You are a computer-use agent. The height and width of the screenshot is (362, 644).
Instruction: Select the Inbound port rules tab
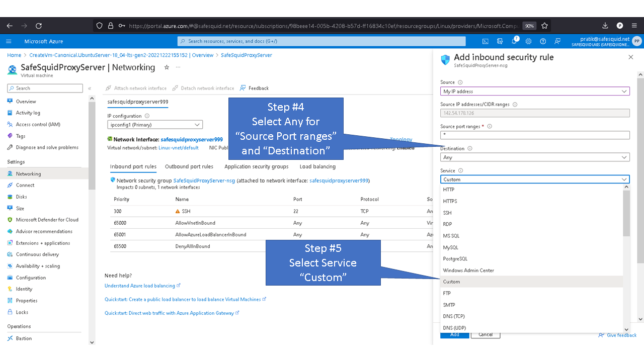133,166
